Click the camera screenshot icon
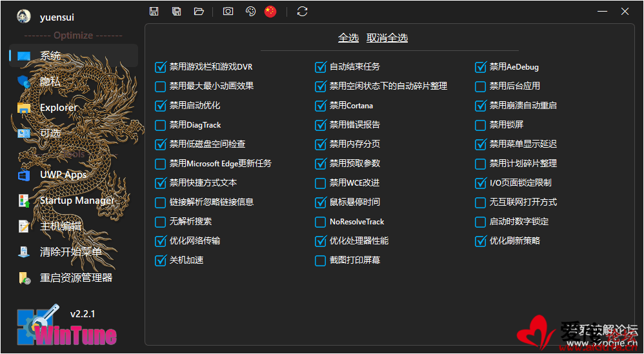This screenshot has height=354, width=644. (x=228, y=11)
